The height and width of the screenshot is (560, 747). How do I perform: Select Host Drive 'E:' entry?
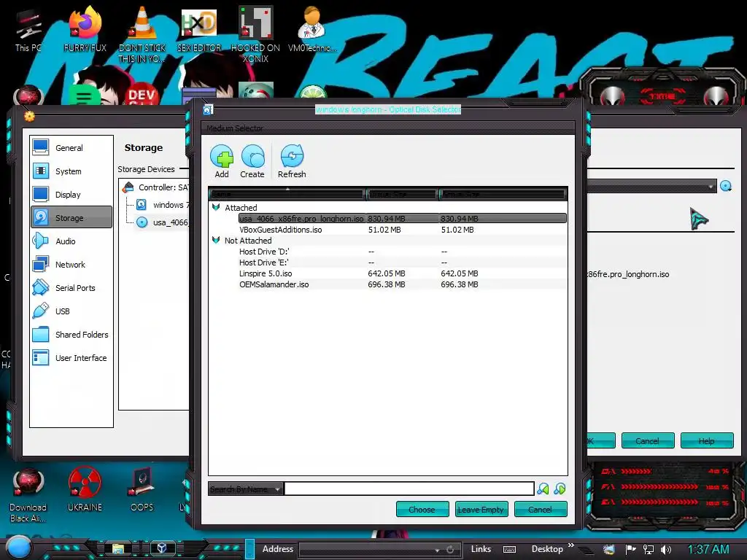pyautogui.click(x=388, y=262)
